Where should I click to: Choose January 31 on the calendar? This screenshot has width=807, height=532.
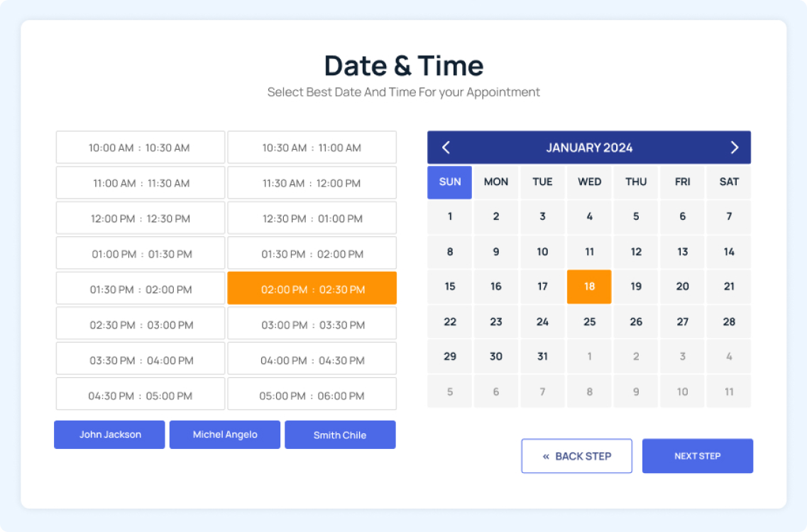point(542,357)
